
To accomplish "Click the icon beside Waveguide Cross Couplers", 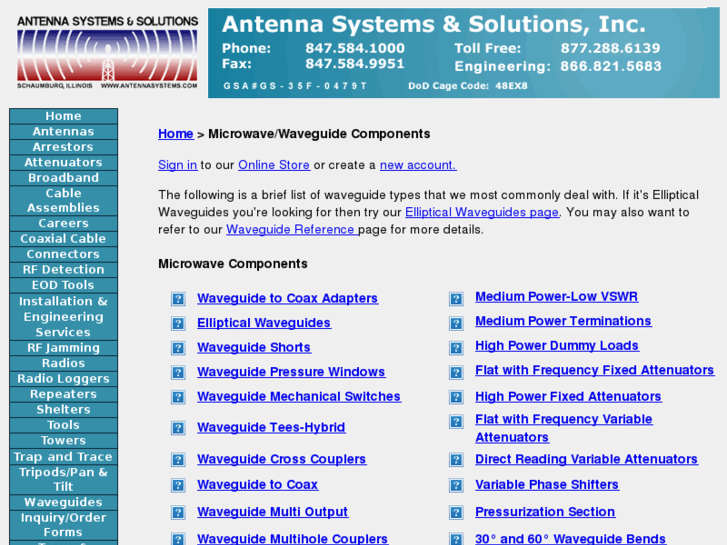I will (x=178, y=460).
